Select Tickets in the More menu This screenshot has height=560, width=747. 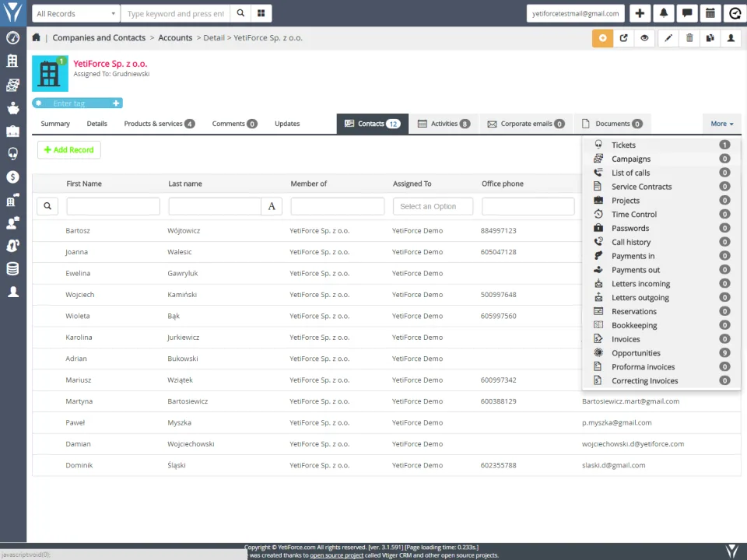[x=661, y=145]
